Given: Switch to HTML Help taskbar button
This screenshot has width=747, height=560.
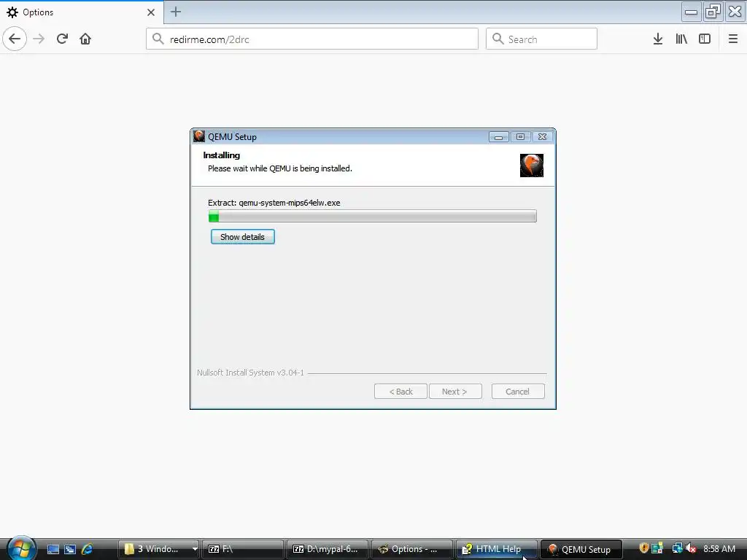Looking at the screenshot, I should (496, 549).
